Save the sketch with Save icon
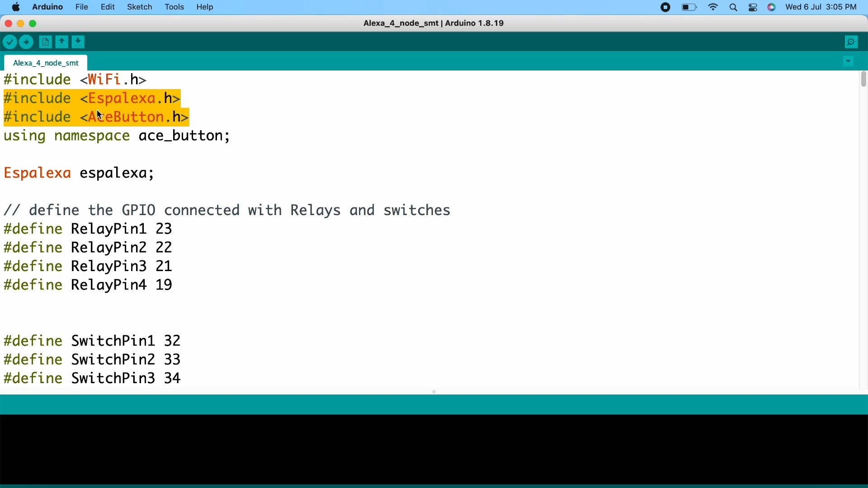This screenshot has width=868, height=488. [79, 42]
